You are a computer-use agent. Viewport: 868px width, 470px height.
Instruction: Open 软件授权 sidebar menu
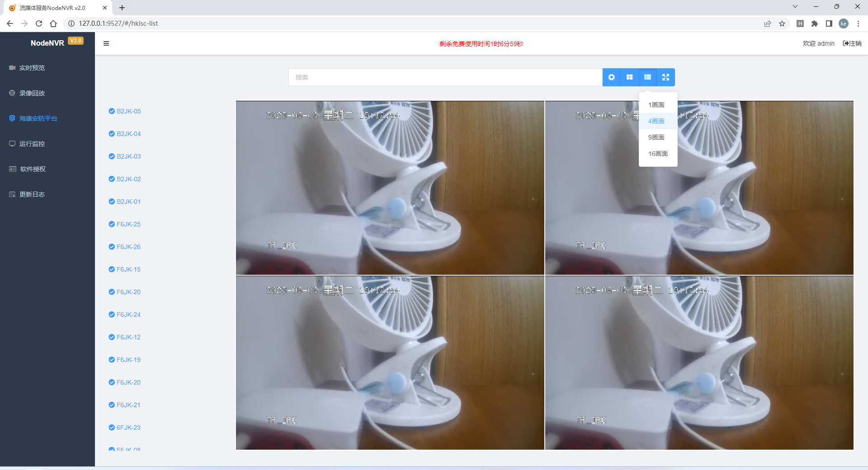point(47,169)
